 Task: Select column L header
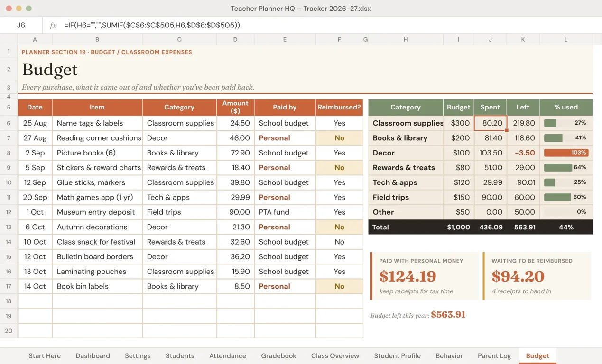pos(566,39)
